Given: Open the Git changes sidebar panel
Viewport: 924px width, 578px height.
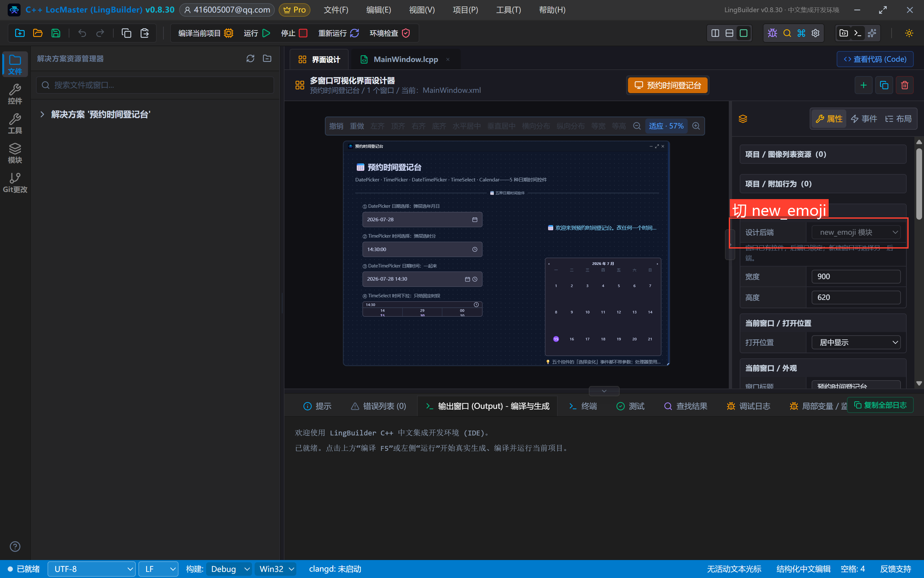Looking at the screenshot, I should [x=15, y=183].
